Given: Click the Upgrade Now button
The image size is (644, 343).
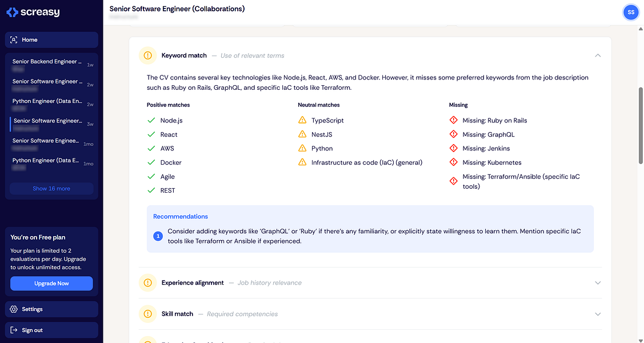Looking at the screenshot, I should [51, 284].
